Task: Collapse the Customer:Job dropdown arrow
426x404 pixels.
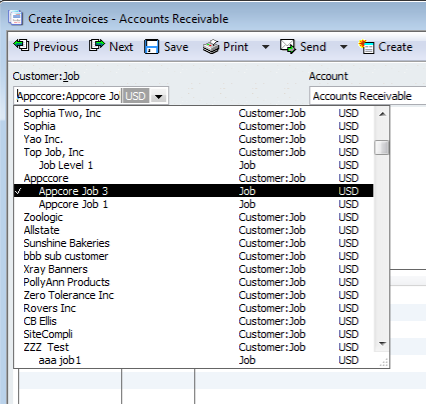Action: 159,97
